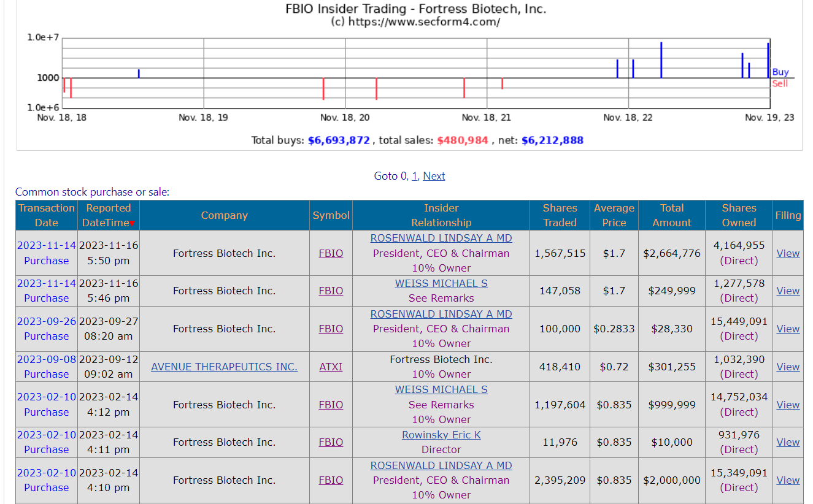Screen dimensions: 813x504
Task: Select the 418,410 shares traded cell
Action: point(560,367)
